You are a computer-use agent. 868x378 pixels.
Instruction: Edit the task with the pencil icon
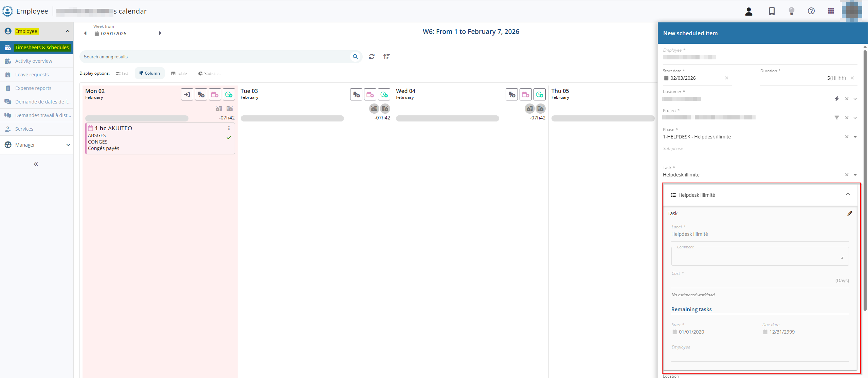point(850,213)
